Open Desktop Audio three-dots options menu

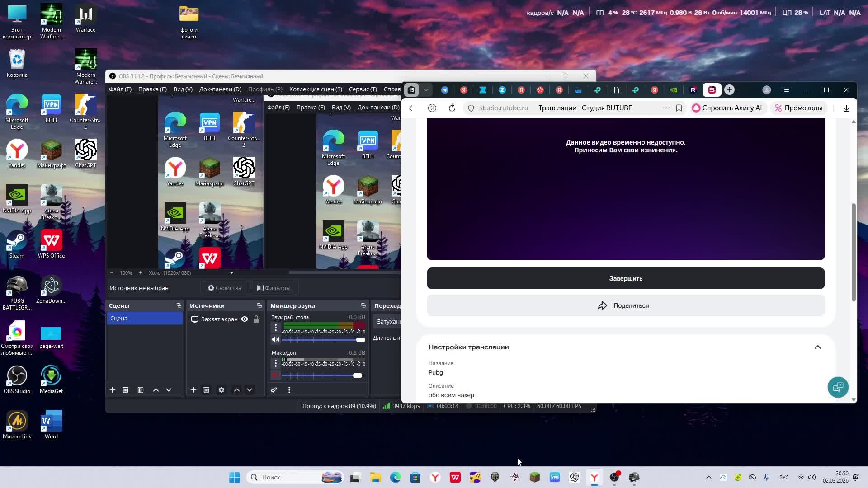pos(276,328)
